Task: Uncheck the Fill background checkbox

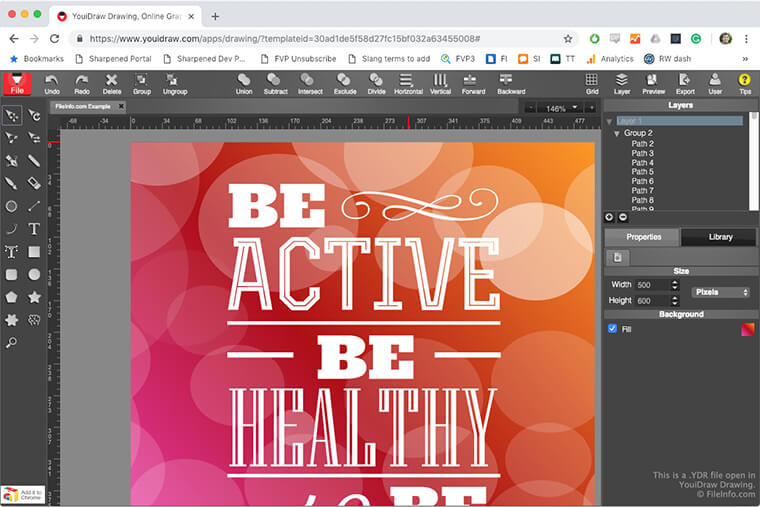Action: coord(613,328)
